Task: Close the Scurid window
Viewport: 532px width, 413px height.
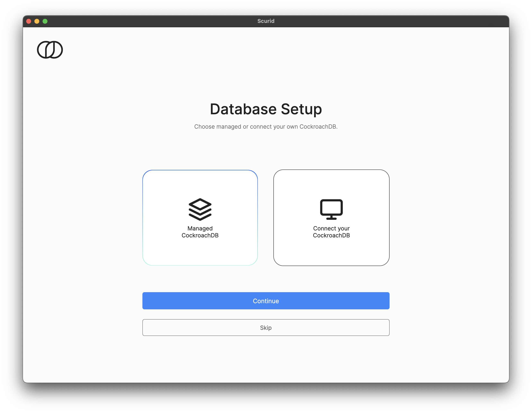Action: point(29,21)
